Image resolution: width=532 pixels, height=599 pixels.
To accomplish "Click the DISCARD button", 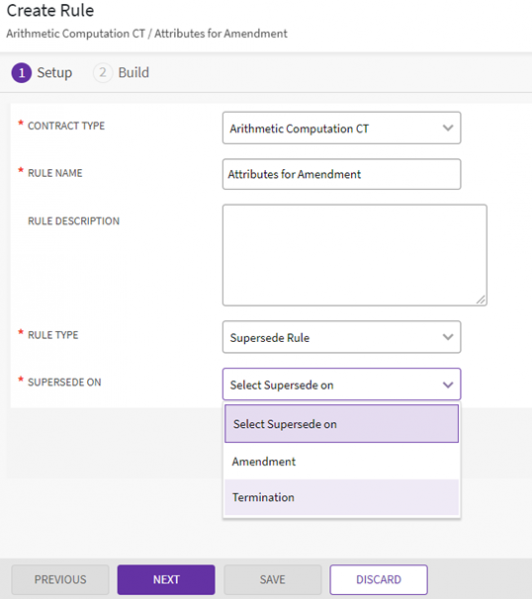I will [x=378, y=580].
